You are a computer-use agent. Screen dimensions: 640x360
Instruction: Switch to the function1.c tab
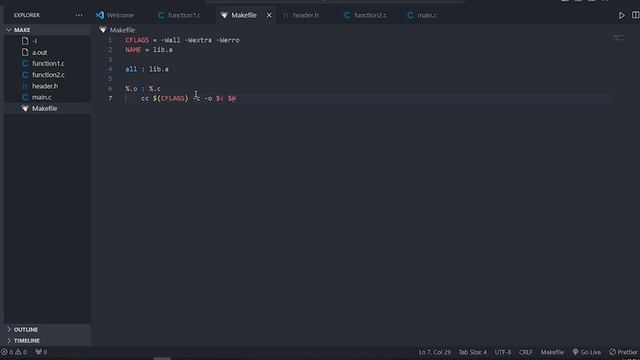click(x=179, y=15)
